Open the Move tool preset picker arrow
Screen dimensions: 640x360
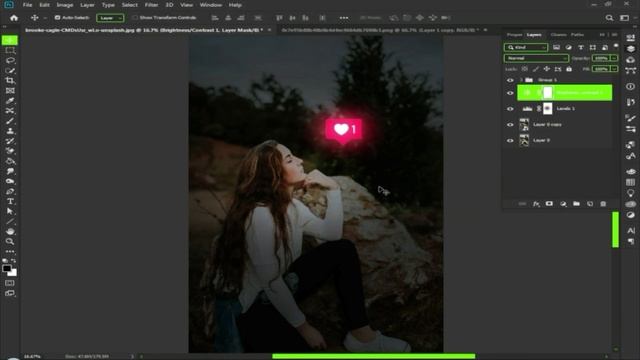click(45, 18)
